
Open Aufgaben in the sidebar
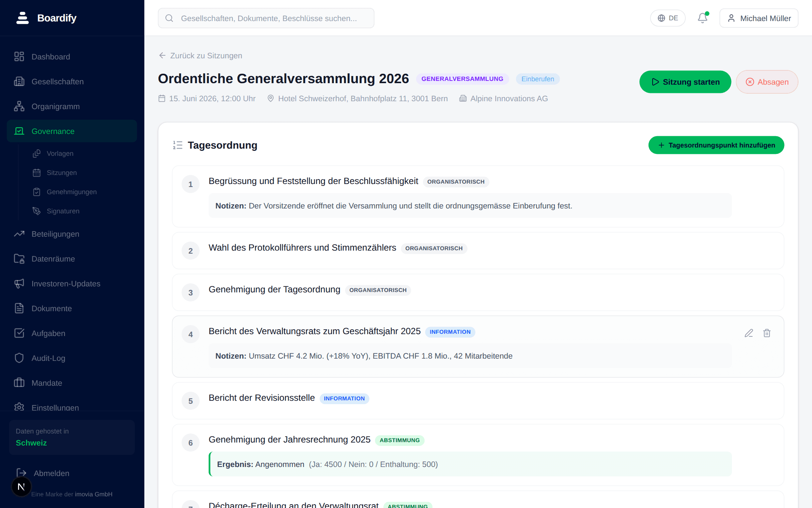(x=71, y=333)
